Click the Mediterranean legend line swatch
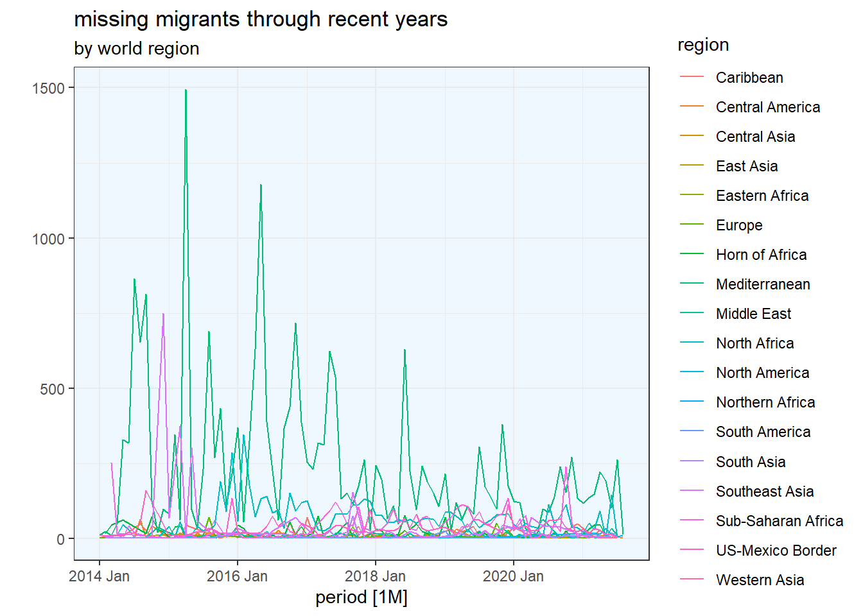This screenshot has width=863, height=616. [x=692, y=284]
